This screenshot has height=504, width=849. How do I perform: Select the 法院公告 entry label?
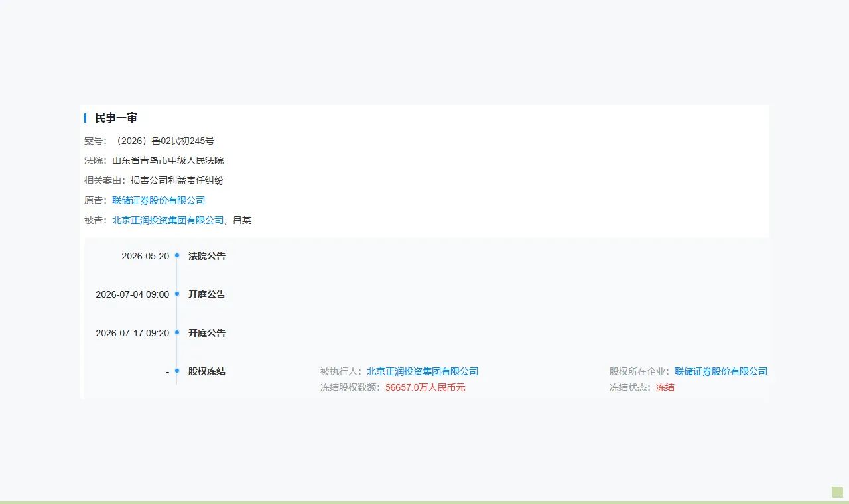(x=207, y=256)
